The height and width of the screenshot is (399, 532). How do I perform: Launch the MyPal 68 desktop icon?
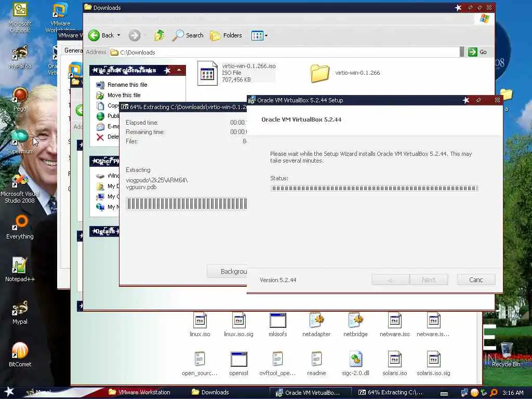pos(20,57)
